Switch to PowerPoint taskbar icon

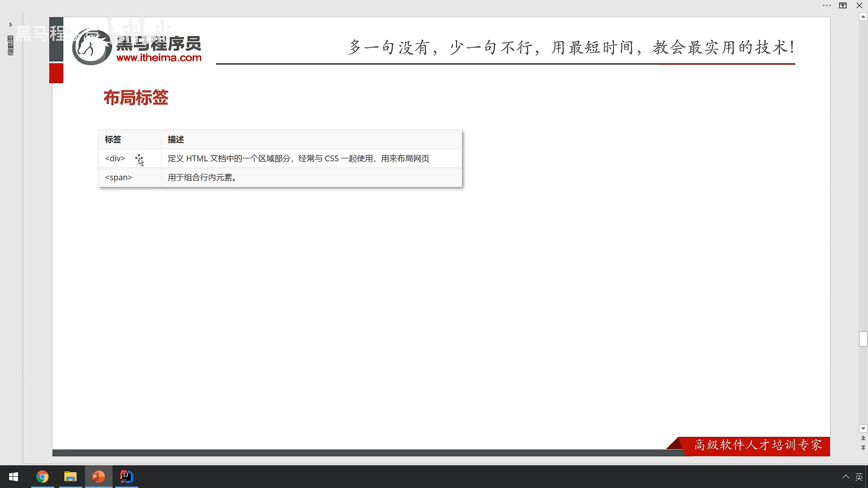[x=99, y=477]
